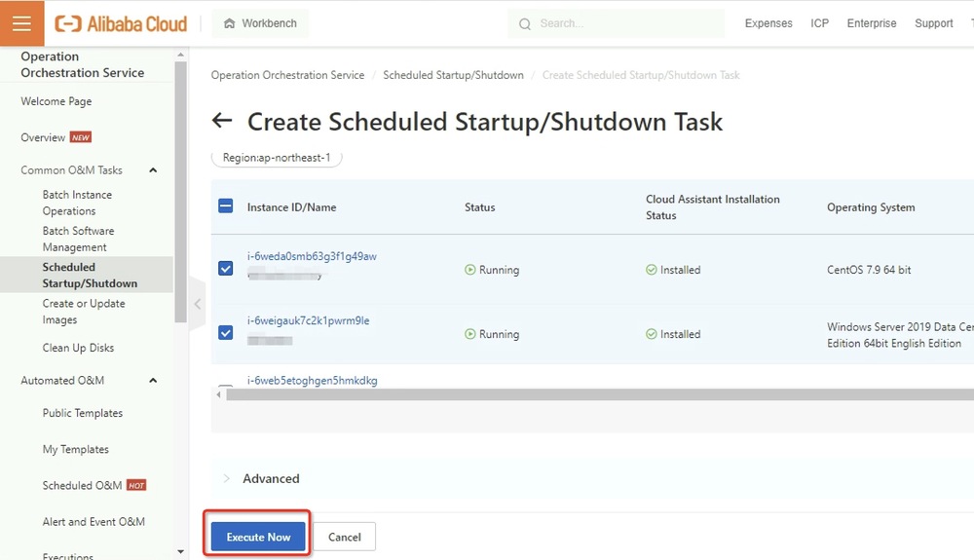Image resolution: width=974 pixels, height=560 pixels.
Task: Click the Region:ap-northeast-1 tag
Action: 277,158
